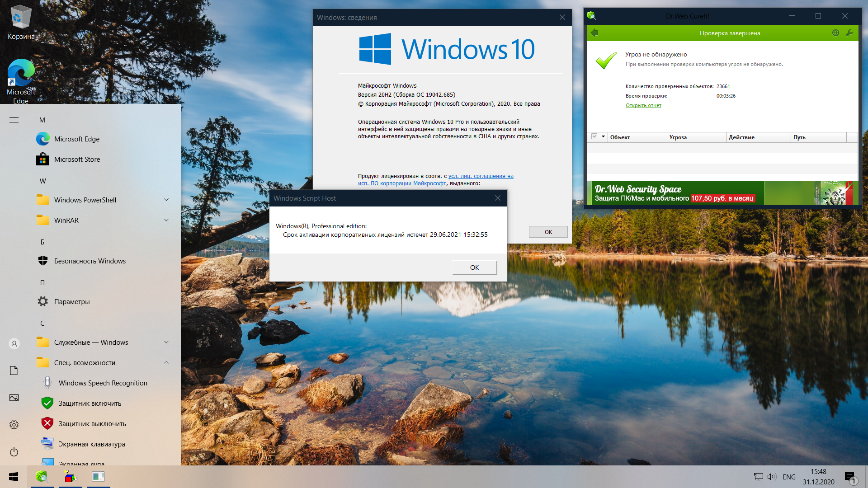Screen dimensions: 868x488
Task: Click the Dr.Web CureIt spider title icon
Action: pos(591,16)
